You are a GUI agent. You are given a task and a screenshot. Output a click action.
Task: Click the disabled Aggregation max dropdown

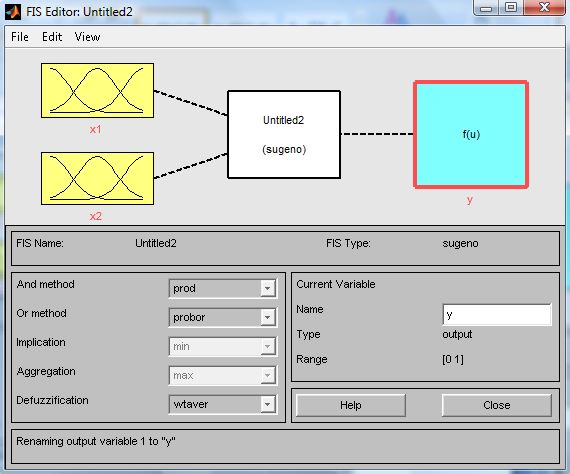[x=222, y=375]
